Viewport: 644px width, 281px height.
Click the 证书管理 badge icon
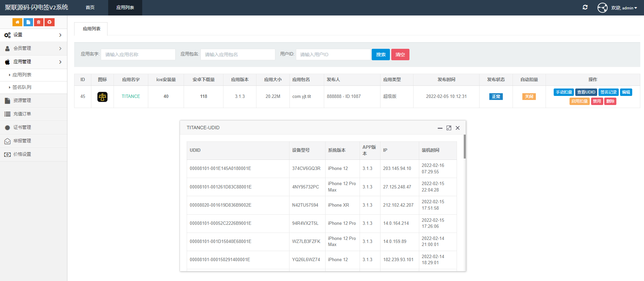pyautogui.click(x=7, y=128)
